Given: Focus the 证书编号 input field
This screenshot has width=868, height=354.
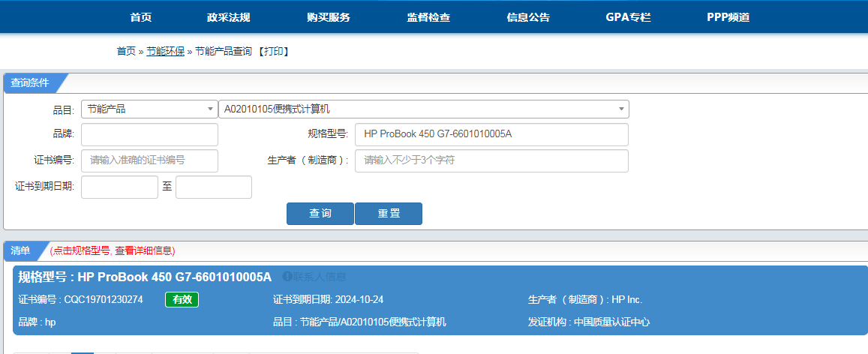Looking at the screenshot, I should (x=149, y=160).
